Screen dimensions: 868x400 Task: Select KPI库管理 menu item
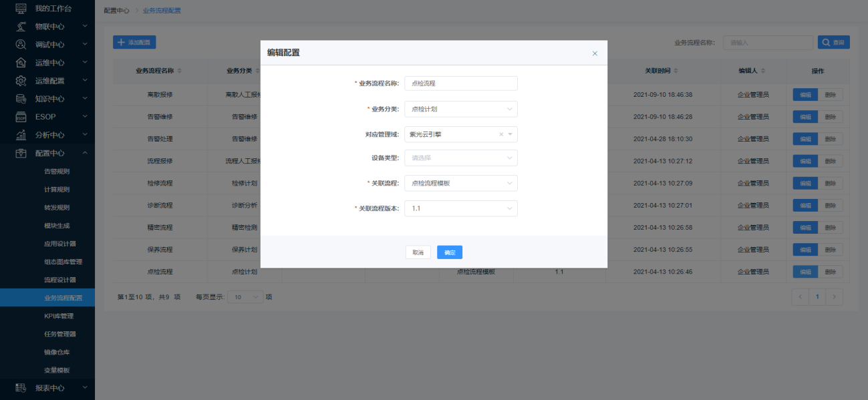coord(59,316)
